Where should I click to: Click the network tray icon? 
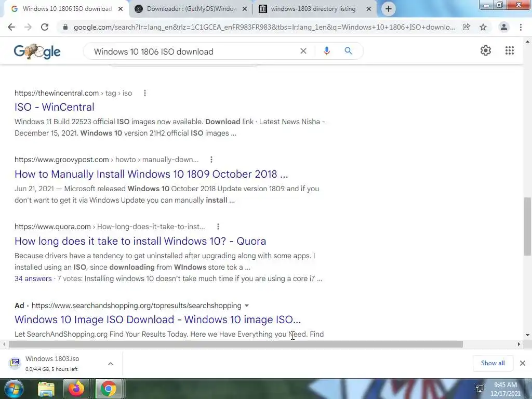(480, 389)
